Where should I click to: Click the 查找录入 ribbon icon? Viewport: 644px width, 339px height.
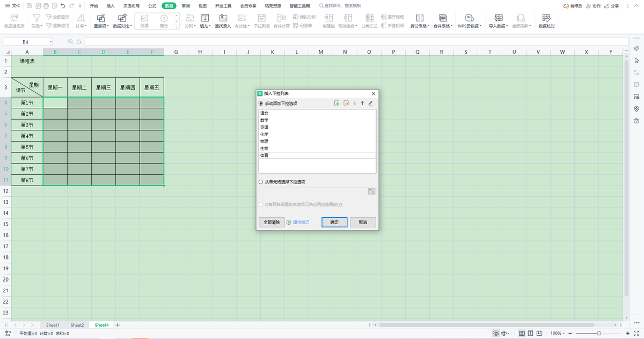coord(222,21)
